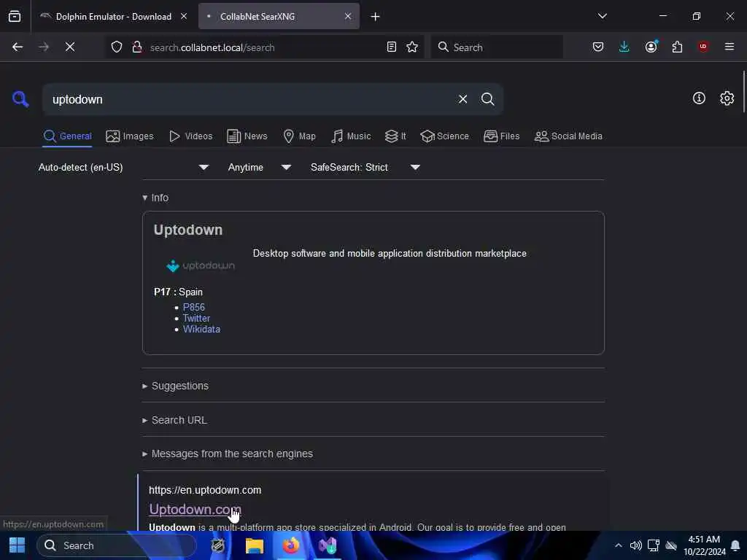Open the Twitter link in infobox
747x560 pixels.
click(196, 318)
